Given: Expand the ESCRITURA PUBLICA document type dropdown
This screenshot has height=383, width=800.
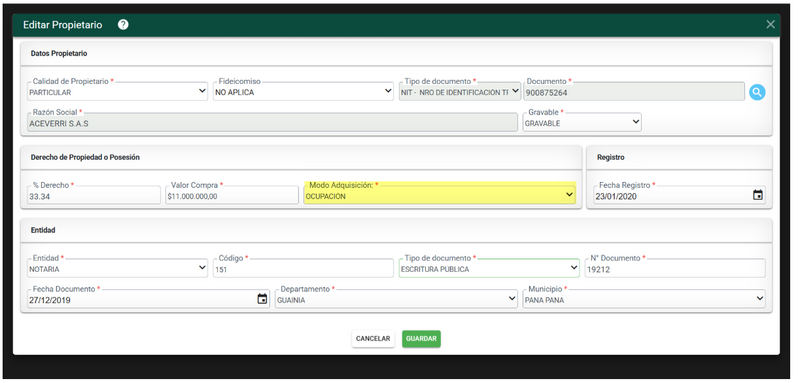Looking at the screenshot, I should coord(489,268).
